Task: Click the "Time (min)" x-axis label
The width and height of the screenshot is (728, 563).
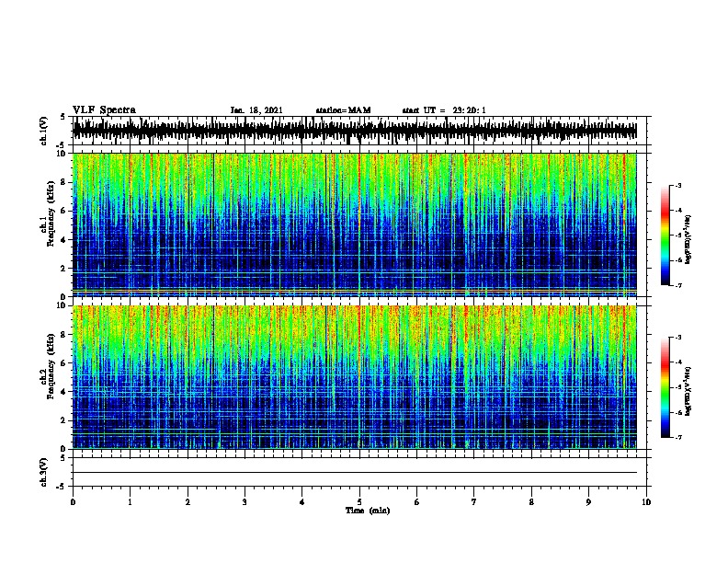Action: [368, 511]
